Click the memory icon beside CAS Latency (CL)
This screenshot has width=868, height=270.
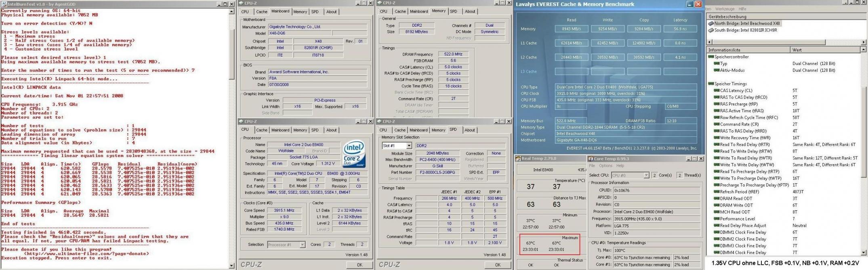coord(717,90)
